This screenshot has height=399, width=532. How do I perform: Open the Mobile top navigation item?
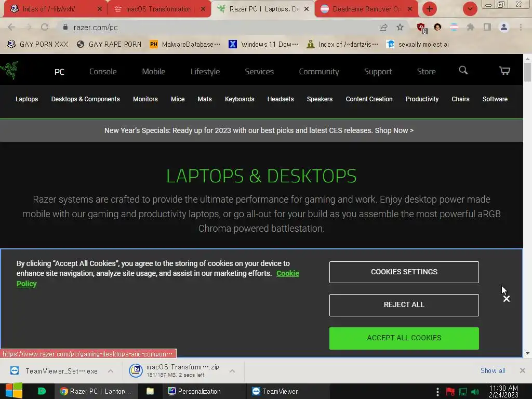[154, 72]
